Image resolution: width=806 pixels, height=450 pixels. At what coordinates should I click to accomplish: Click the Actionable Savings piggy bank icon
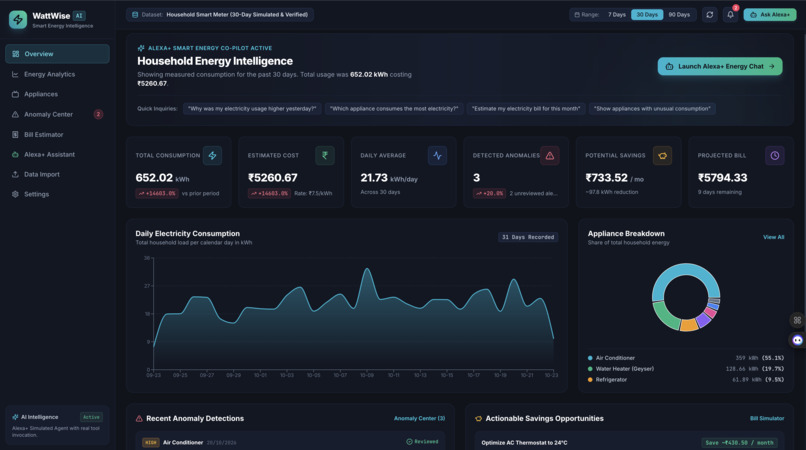click(479, 419)
